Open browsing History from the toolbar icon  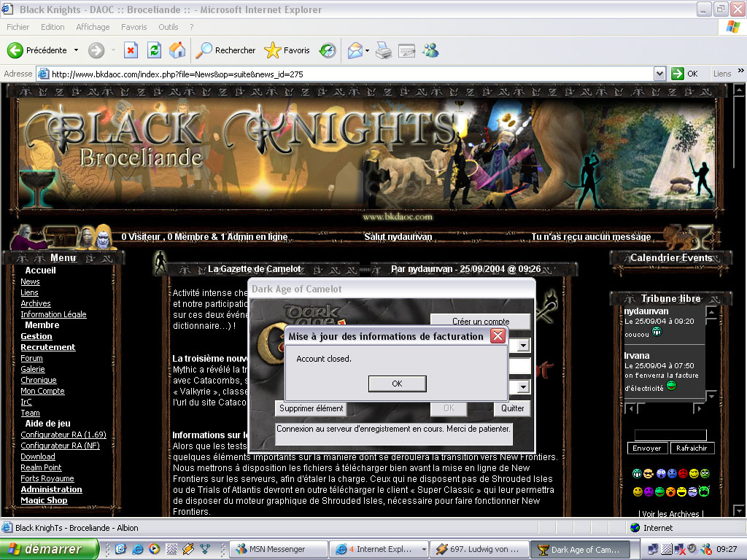328,50
